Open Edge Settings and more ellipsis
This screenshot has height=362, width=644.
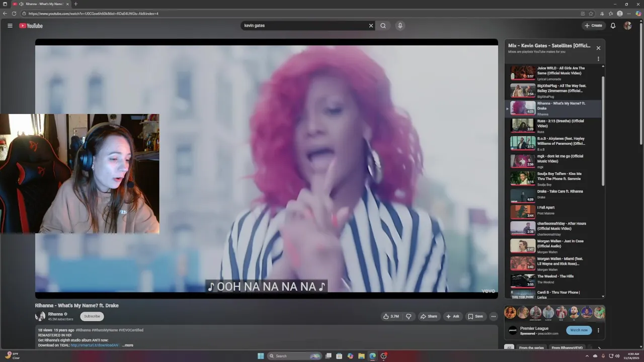pos(629,14)
